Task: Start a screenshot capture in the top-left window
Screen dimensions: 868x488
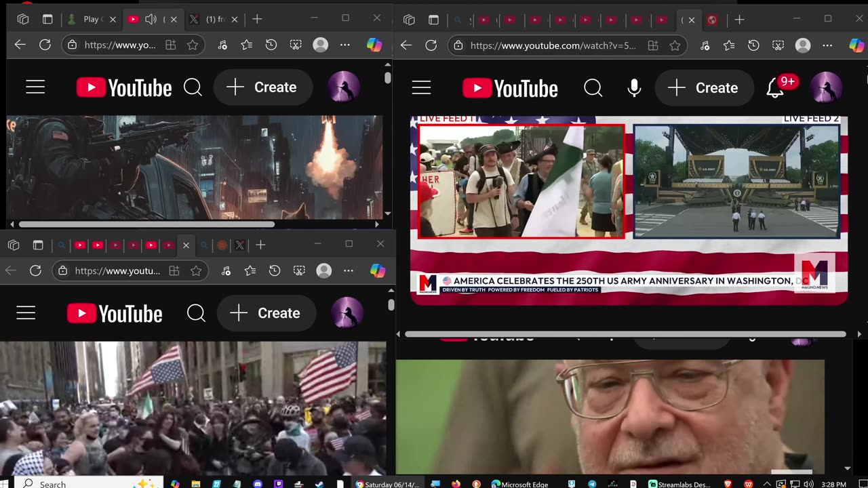Action: (x=296, y=45)
